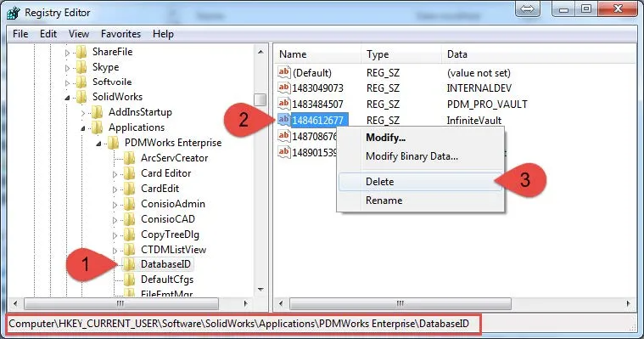Screen dimensions: 644x339
Task: Collapse the Applications tree node
Action: click(x=83, y=128)
